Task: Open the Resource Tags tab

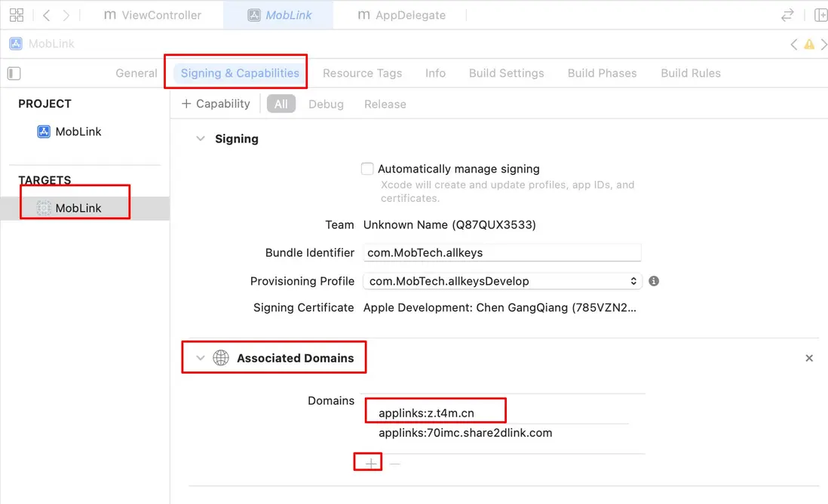Action: (x=362, y=73)
